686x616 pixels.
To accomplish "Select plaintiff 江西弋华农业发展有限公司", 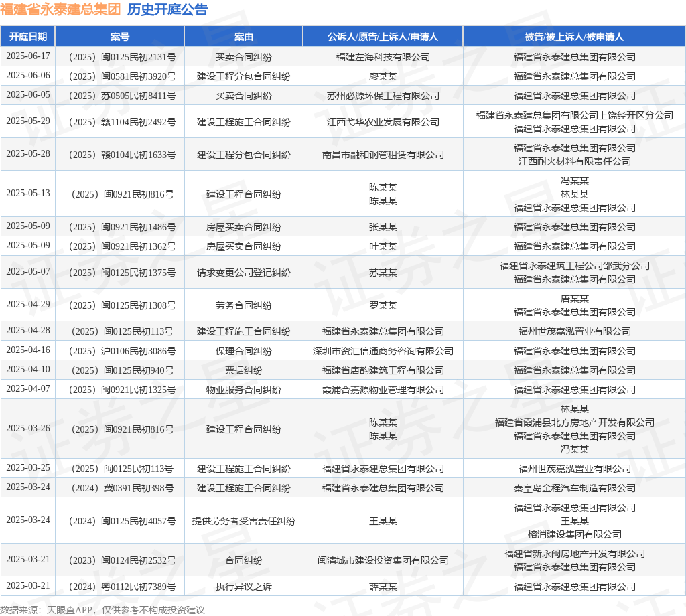I will coord(383,122).
